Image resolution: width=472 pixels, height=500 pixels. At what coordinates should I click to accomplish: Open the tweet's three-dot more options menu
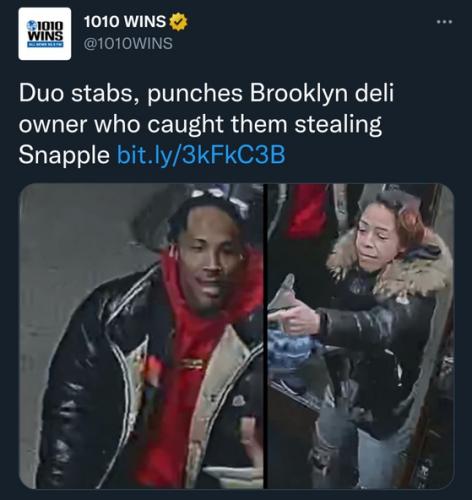[x=444, y=22]
